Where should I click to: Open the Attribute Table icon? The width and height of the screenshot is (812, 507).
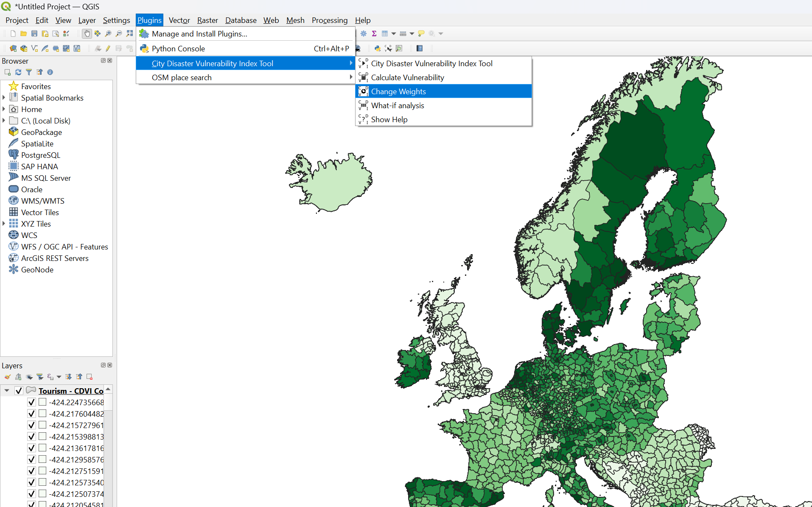click(385, 34)
